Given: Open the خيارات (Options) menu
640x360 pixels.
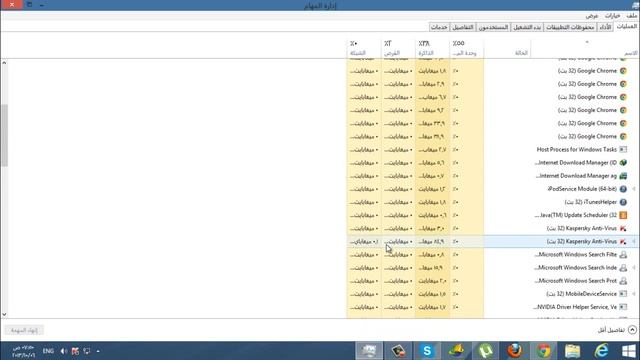Looking at the screenshot, I should (x=612, y=16).
